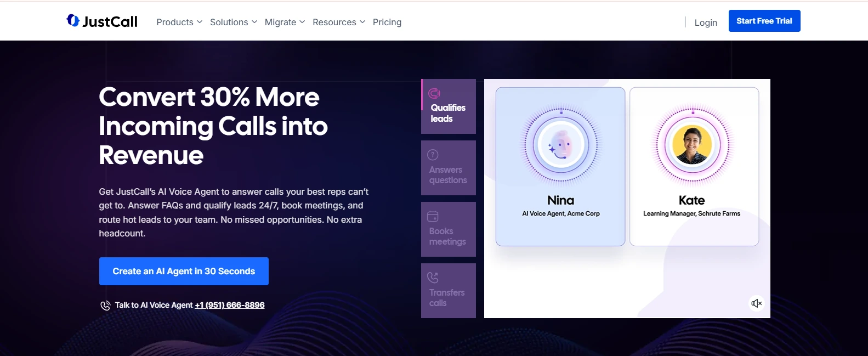Call the +1 (951) 666-8896 number link
Screen dimensions: 868x356
[x=230, y=305]
